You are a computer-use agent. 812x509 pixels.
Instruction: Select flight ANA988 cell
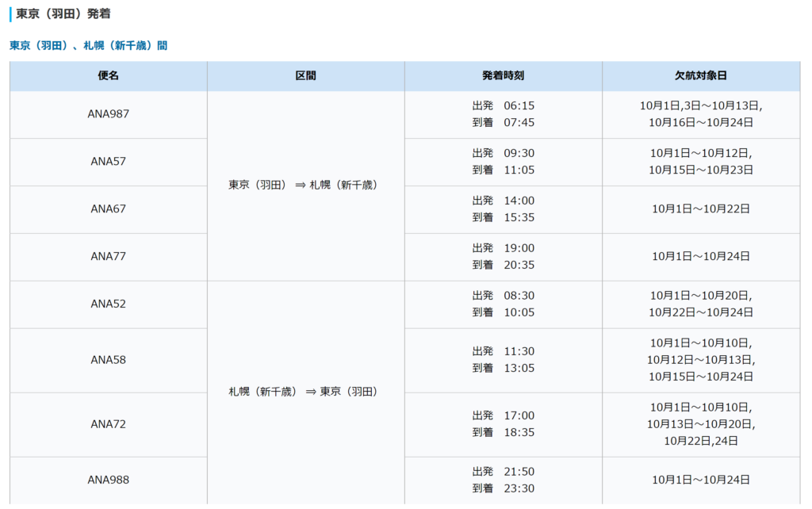(x=108, y=480)
